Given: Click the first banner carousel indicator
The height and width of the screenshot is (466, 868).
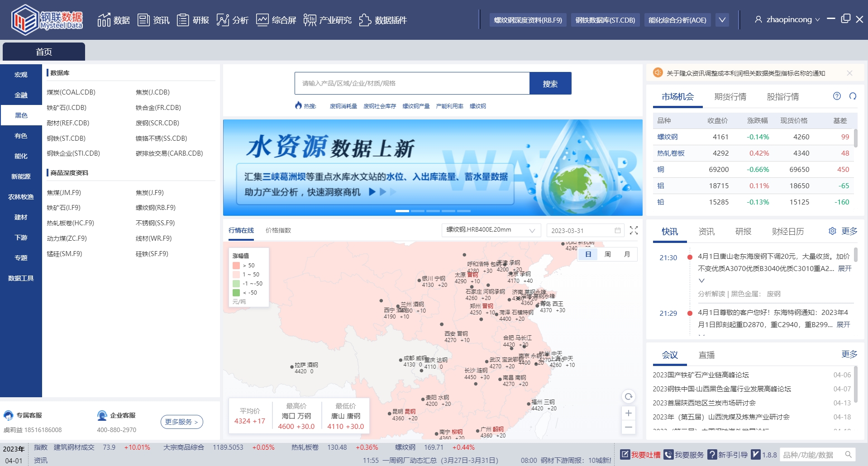Looking at the screenshot, I should pyautogui.click(x=402, y=211).
